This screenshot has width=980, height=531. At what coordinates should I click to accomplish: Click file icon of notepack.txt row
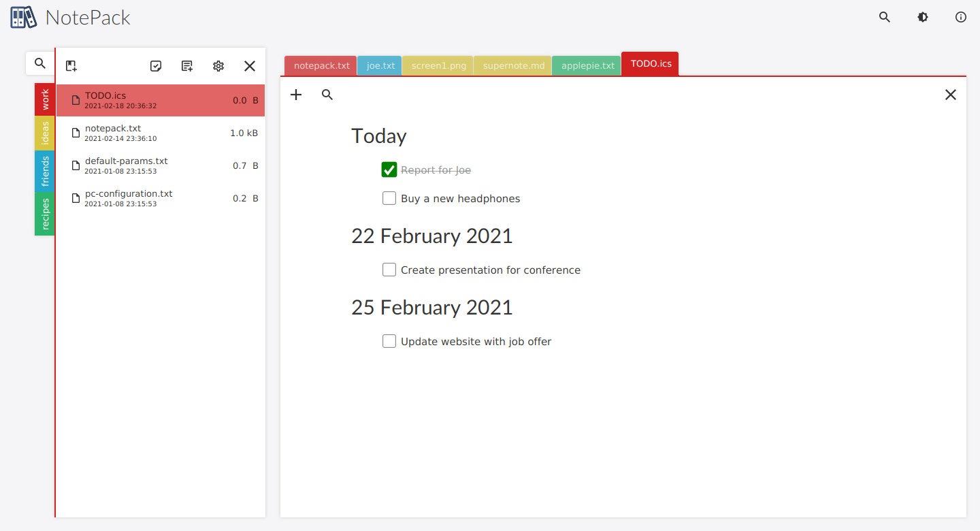(76, 133)
